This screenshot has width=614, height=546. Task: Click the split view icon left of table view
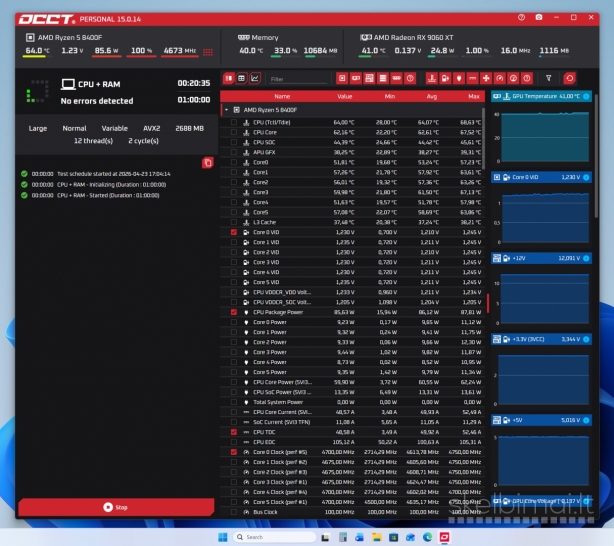tap(229, 78)
